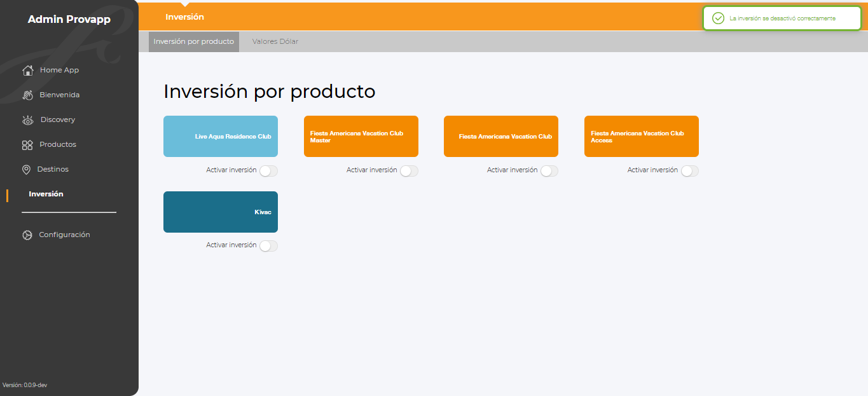Open the Destinos section
Image resolution: width=868 pixels, height=396 pixels.
coord(53,169)
